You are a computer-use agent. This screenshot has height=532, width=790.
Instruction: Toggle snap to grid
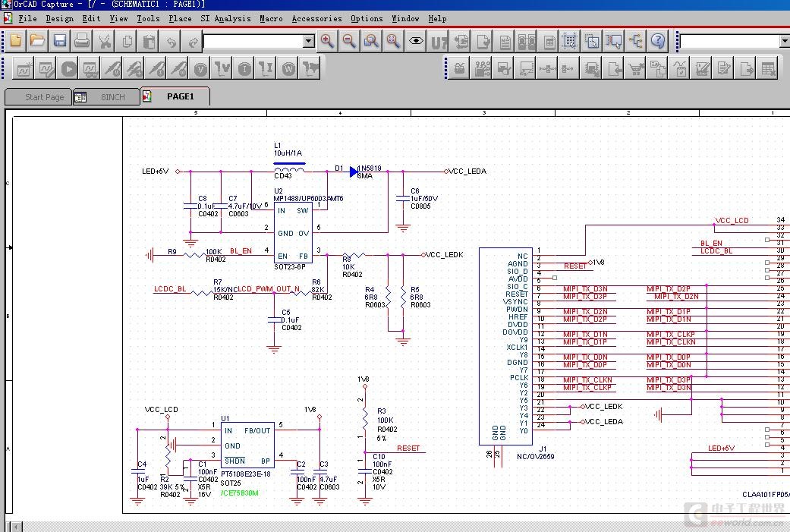(570, 41)
